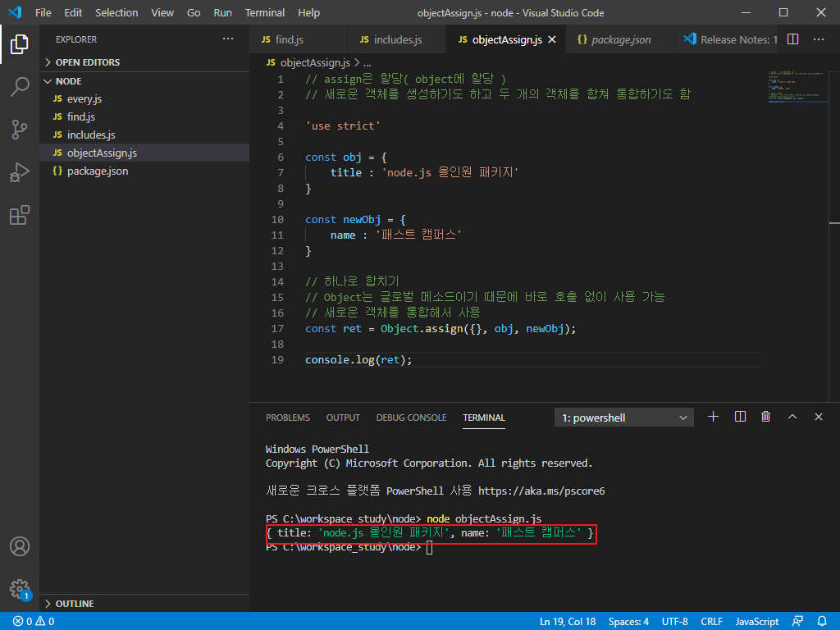Close the objectAssign.js tab
The image size is (840, 630).
552,39
